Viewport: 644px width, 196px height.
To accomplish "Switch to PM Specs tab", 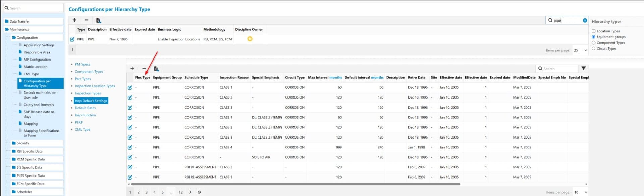I will pyautogui.click(x=83, y=64).
